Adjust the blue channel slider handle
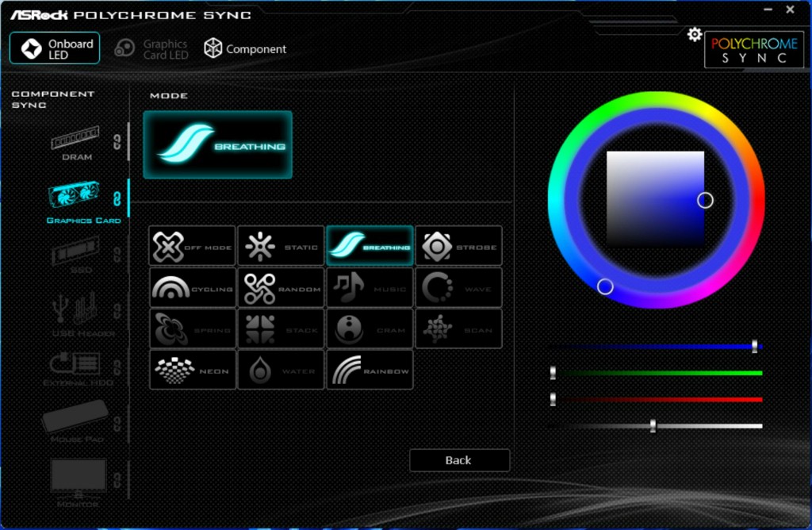Image resolution: width=812 pixels, height=530 pixels. [755, 346]
